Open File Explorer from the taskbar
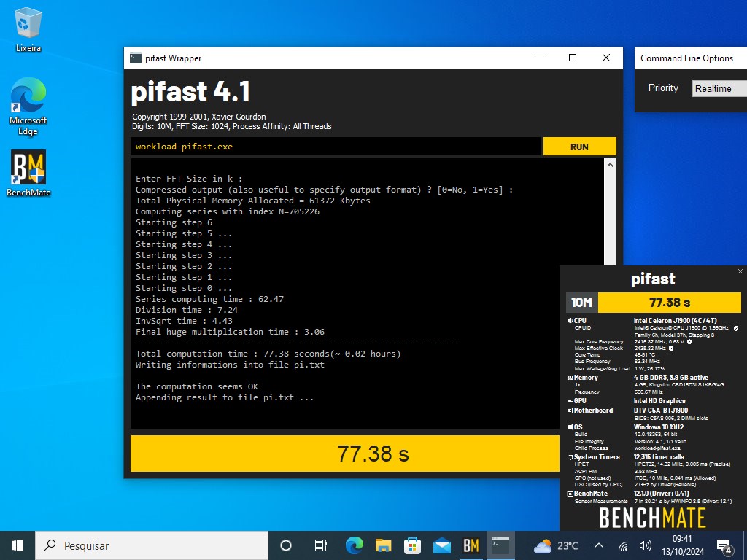 (x=384, y=545)
